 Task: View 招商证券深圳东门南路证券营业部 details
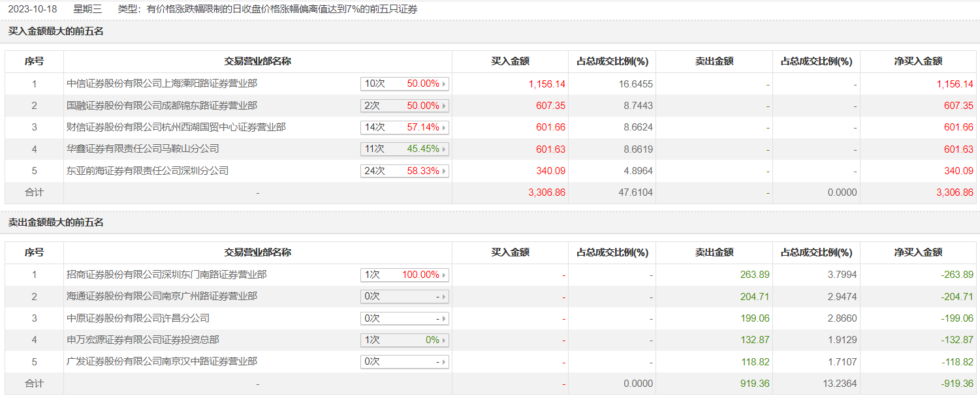[166, 275]
